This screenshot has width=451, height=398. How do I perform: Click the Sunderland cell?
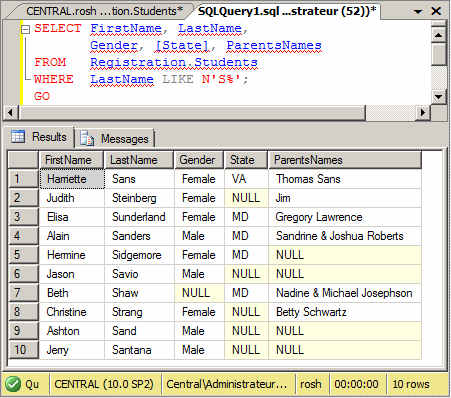pyautogui.click(x=139, y=217)
